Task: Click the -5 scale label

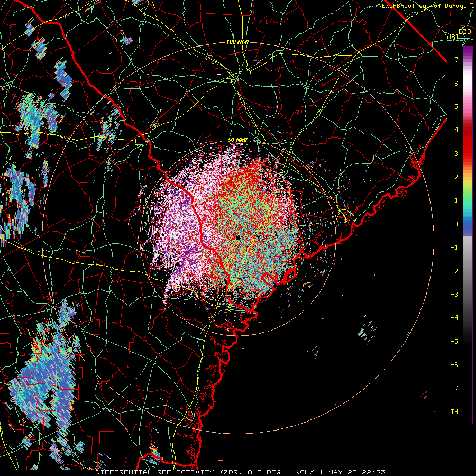Action: click(x=454, y=341)
